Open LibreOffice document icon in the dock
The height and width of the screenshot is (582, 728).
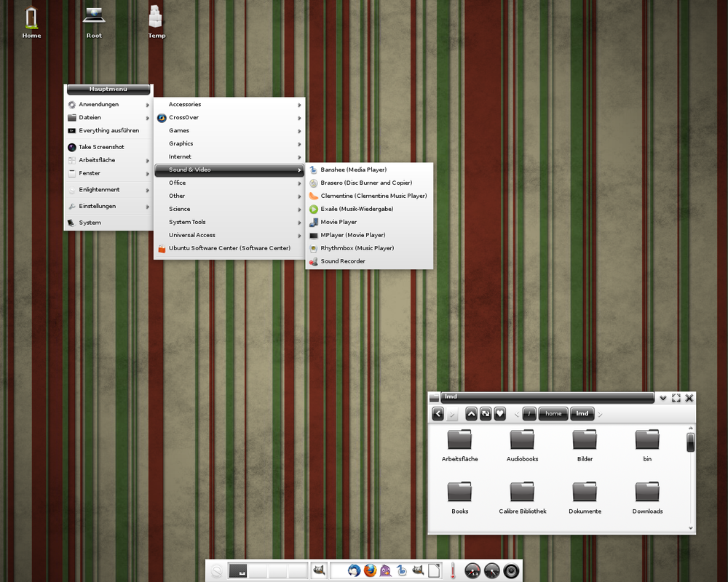(434, 570)
